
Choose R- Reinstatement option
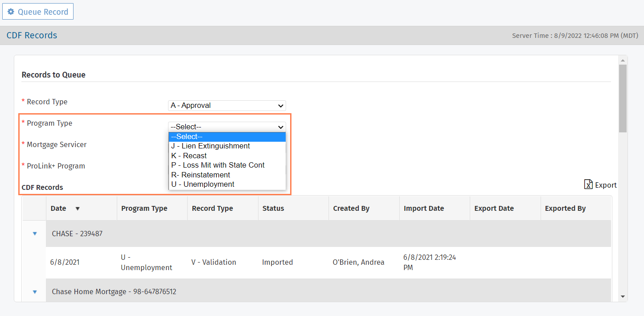(x=201, y=175)
